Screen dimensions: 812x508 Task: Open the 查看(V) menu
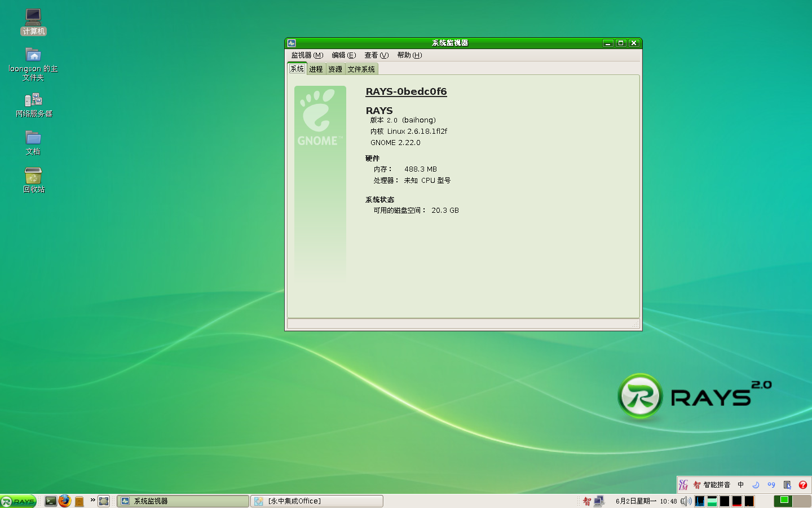coord(376,55)
